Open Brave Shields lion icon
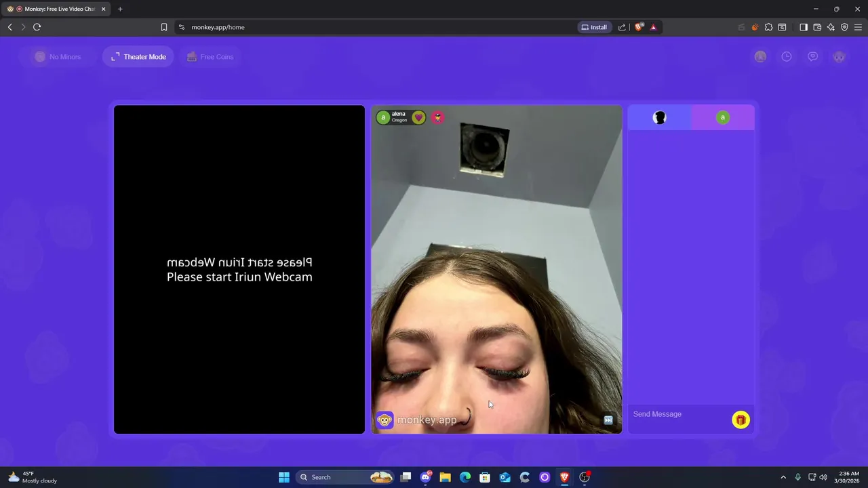Image resolution: width=868 pixels, height=488 pixels. pos(639,27)
